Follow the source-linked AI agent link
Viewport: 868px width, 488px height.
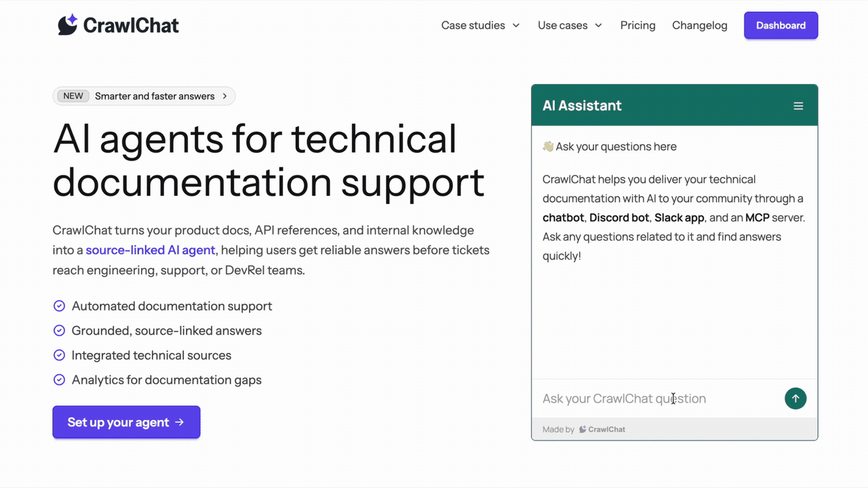coord(151,250)
